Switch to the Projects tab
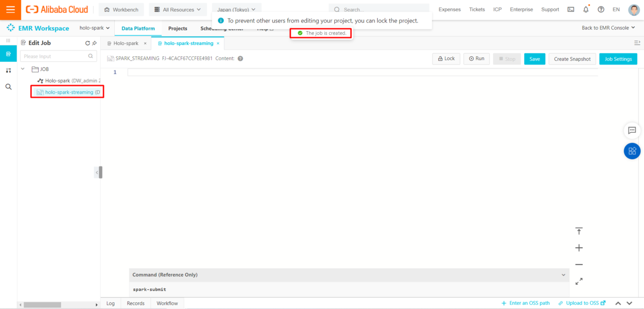644x309 pixels. 178,28
